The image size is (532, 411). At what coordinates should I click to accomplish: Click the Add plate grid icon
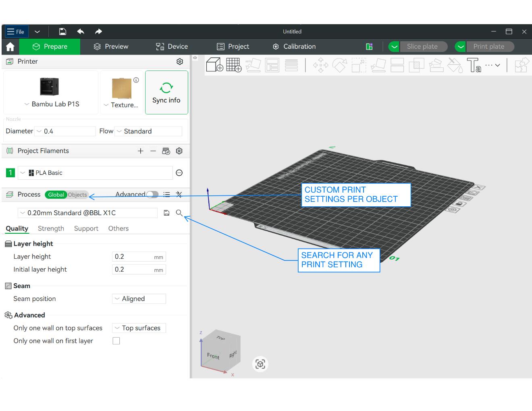tap(234, 64)
